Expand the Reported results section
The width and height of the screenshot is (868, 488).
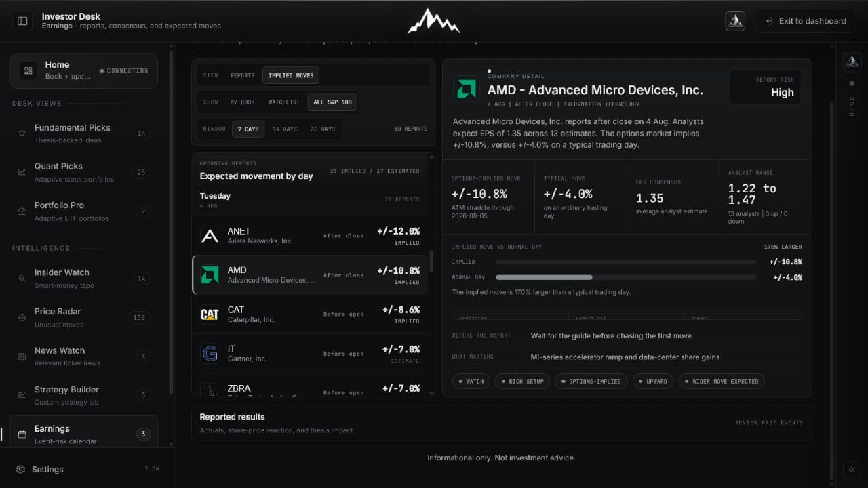(501, 423)
